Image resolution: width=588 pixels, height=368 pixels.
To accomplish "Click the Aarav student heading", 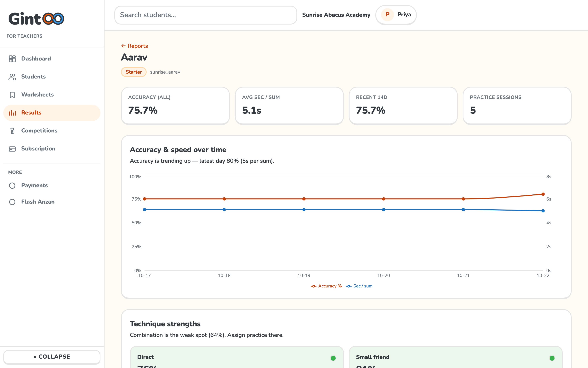I will 134,57.
